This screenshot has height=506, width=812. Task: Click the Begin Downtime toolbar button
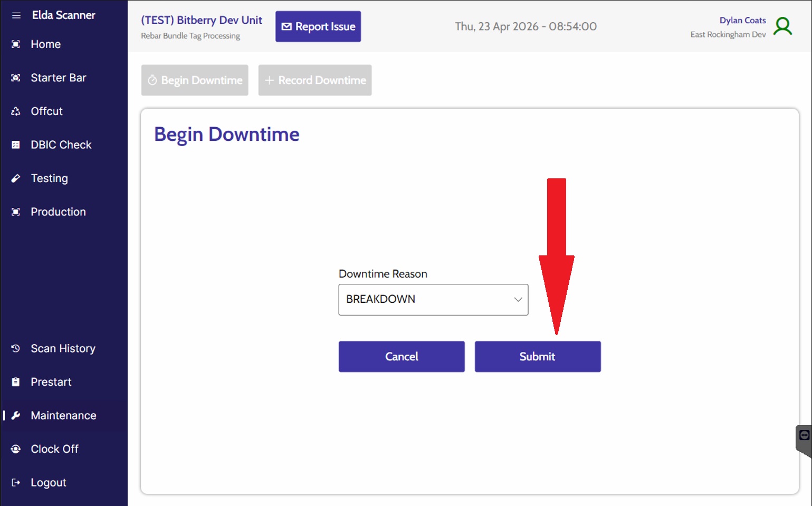click(195, 80)
